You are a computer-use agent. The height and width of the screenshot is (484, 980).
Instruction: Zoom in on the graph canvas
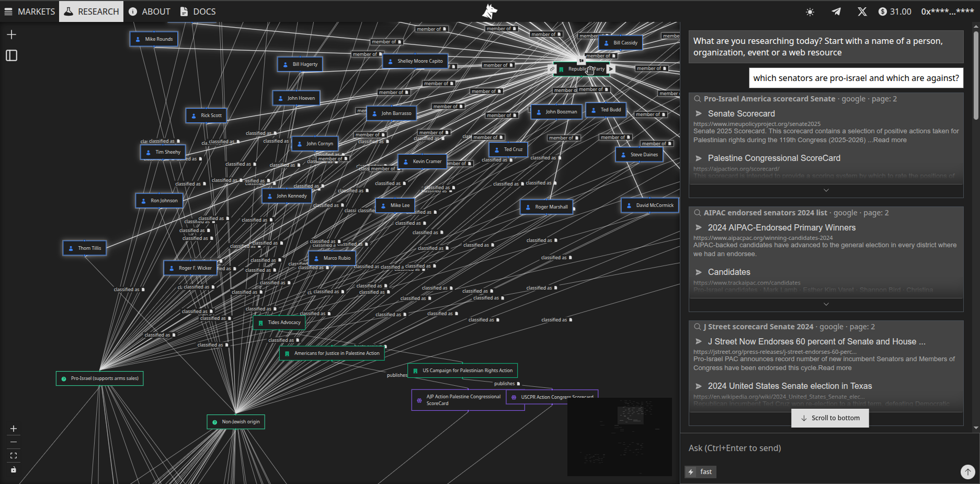(x=14, y=429)
